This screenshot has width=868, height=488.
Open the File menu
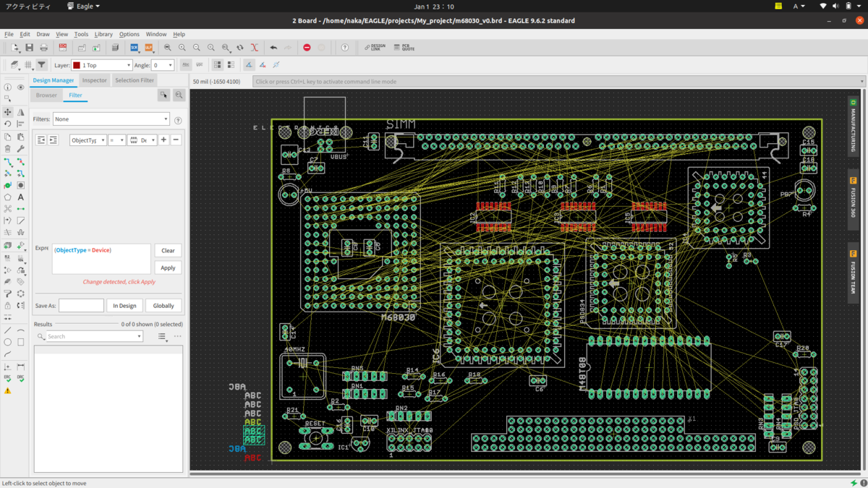9,34
